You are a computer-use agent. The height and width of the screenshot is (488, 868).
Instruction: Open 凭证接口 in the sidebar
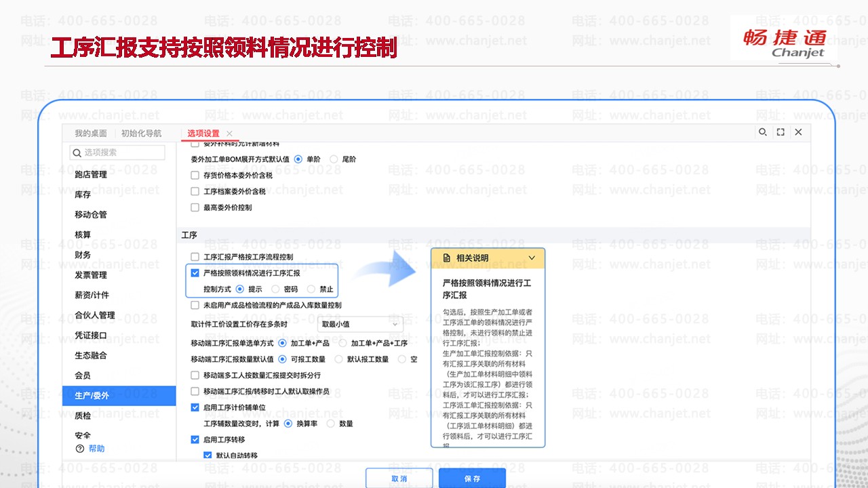[91, 335]
